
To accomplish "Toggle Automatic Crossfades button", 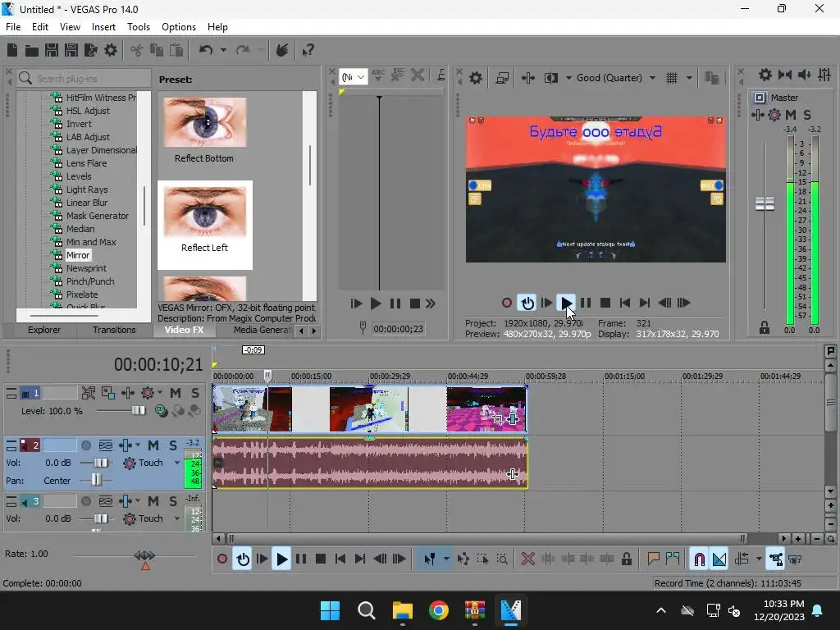I will click(719, 559).
